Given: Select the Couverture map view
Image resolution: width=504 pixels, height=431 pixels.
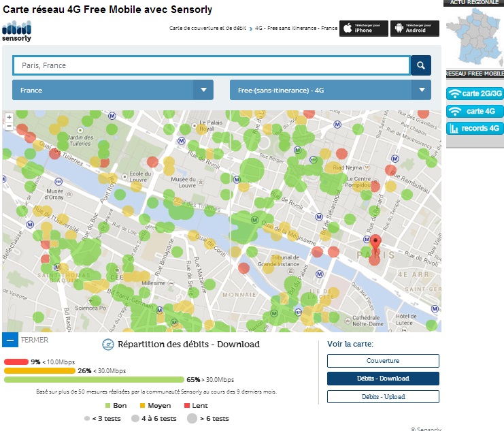Looking at the screenshot, I should pos(383,361).
